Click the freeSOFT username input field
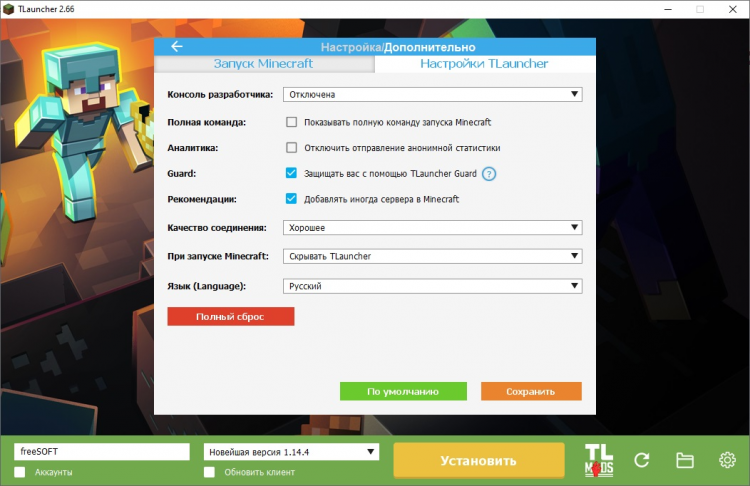The height and width of the screenshot is (486, 750). [x=102, y=452]
